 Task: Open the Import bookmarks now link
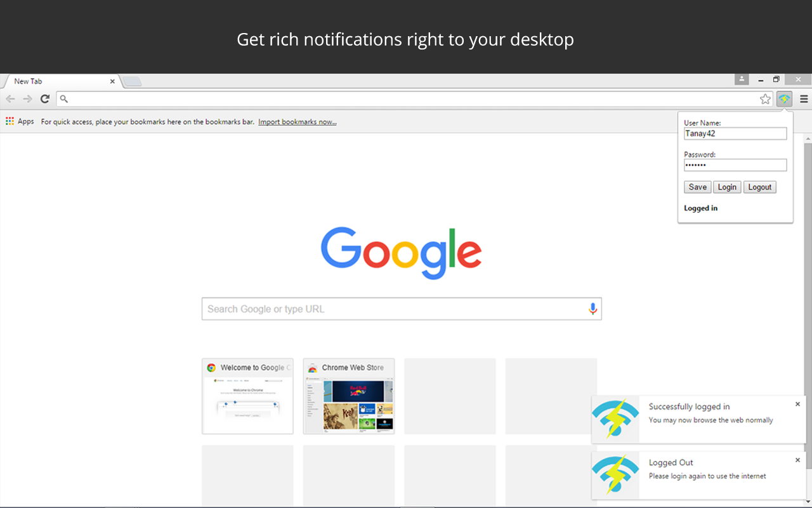297,121
